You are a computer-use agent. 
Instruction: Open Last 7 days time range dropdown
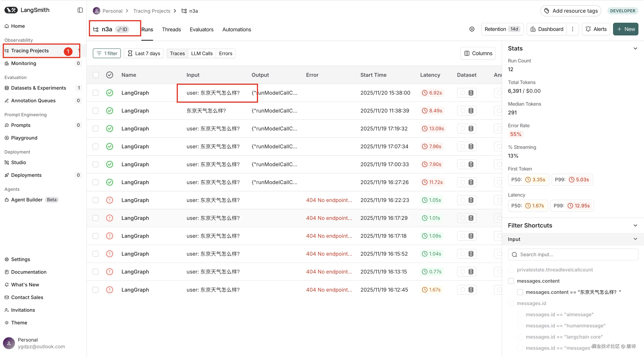144,53
